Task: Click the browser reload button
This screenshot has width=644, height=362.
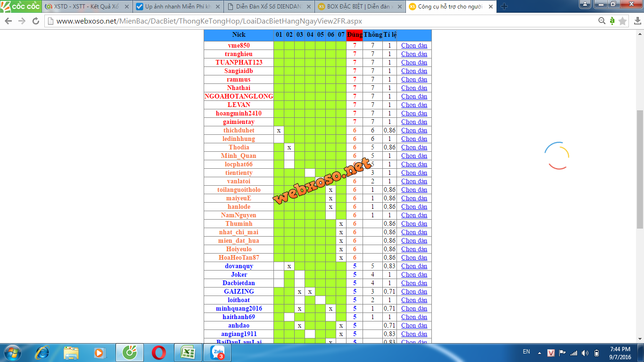Action: click(x=36, y=21)
